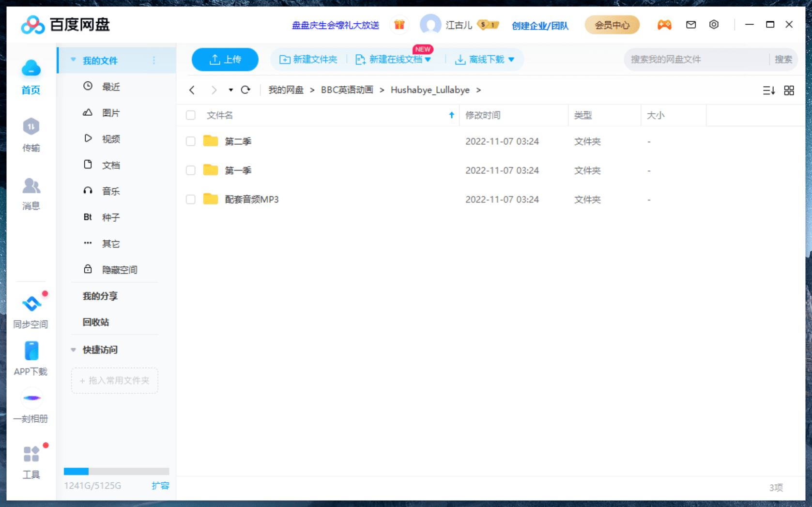Click the 上传 upload button
The image size is (812, 507).
click(x=225, y=60)
